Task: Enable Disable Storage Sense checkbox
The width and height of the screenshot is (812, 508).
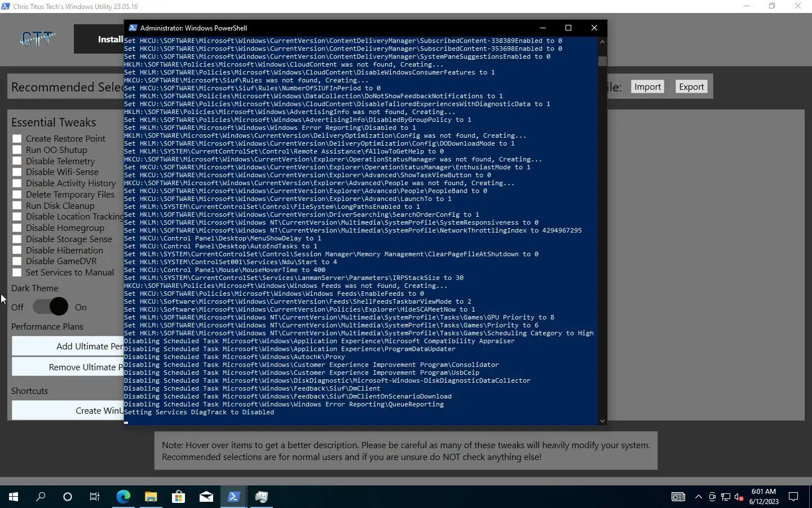Action: coord(17,239)
